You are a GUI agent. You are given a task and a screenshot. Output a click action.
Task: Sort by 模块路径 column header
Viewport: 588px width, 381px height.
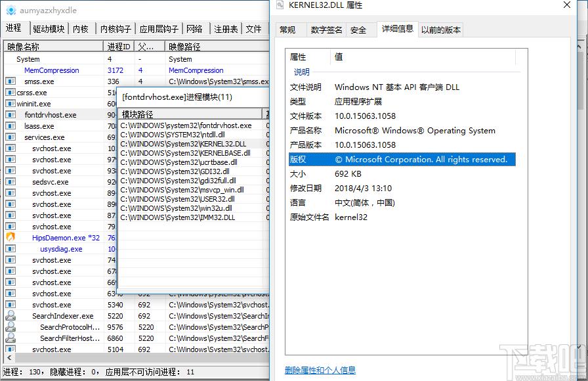tap(190, 114)
